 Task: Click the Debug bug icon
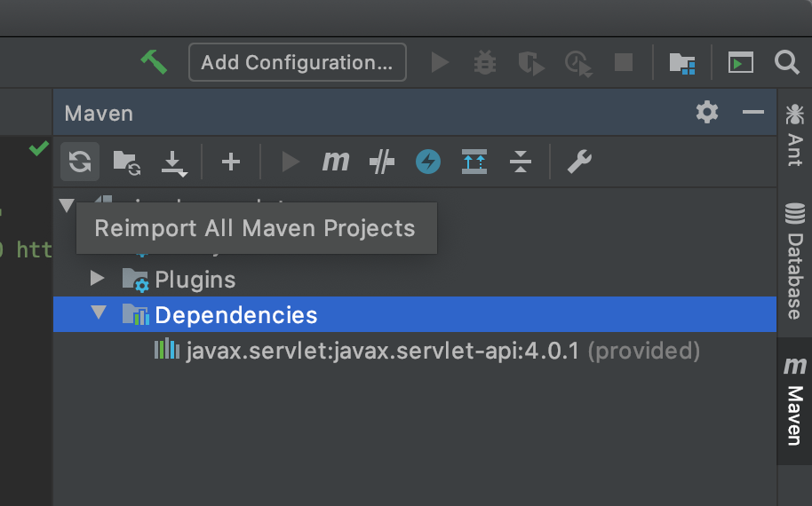point(485,63)
